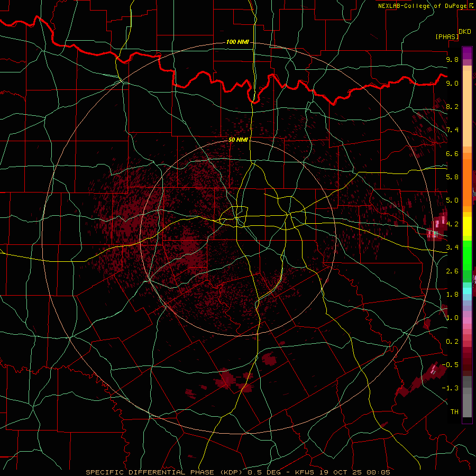The width and height of the screenshot is (476, 476).
Task: Click the DKD label above the color bar
Action: click(464, 32)
